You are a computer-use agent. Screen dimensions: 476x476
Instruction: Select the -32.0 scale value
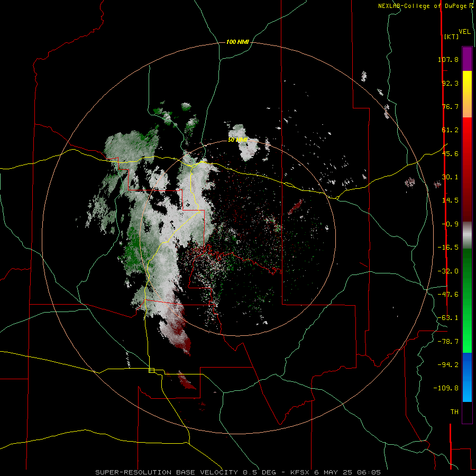pyautogui.click(x=448, y=271)
